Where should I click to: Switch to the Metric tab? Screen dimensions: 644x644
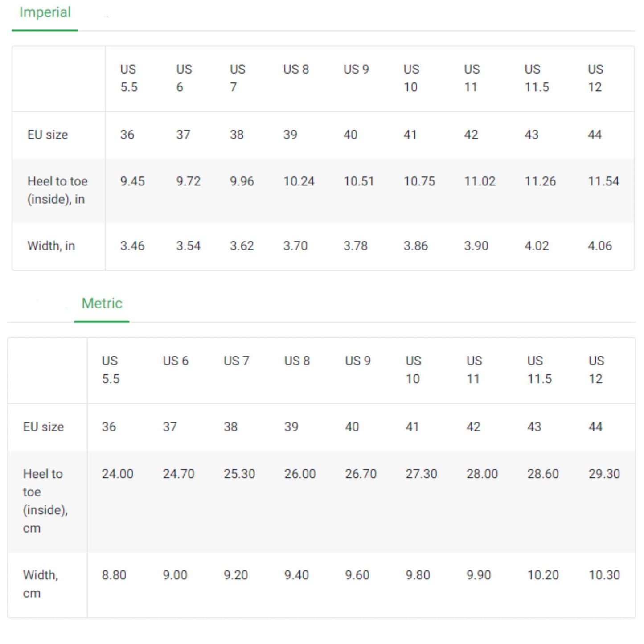102,304
